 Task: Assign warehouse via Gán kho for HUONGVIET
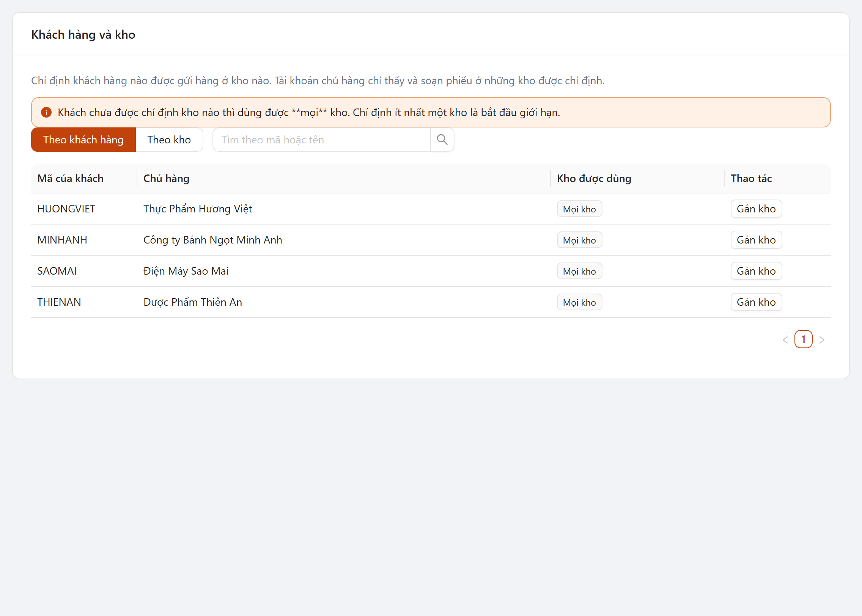756,209
